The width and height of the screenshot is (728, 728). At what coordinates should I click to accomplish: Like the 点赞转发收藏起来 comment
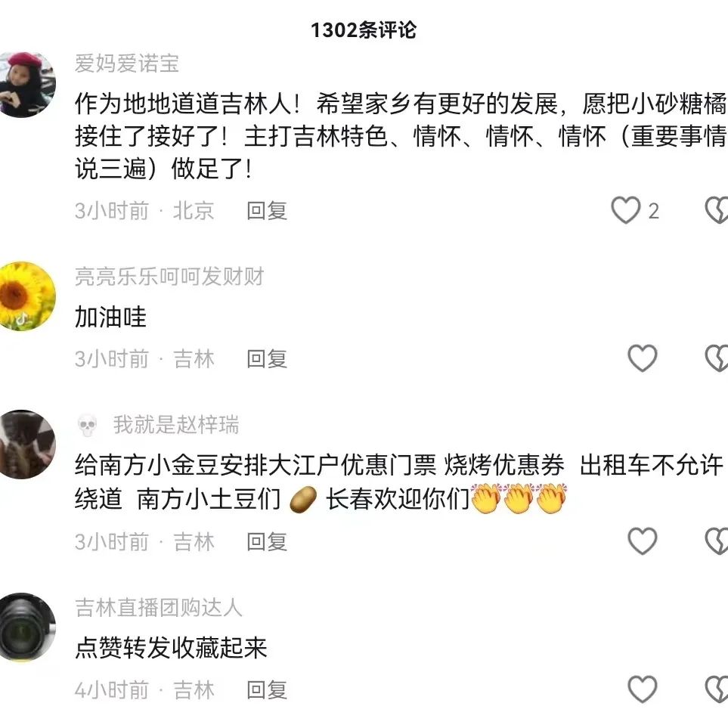pos(642,689)
